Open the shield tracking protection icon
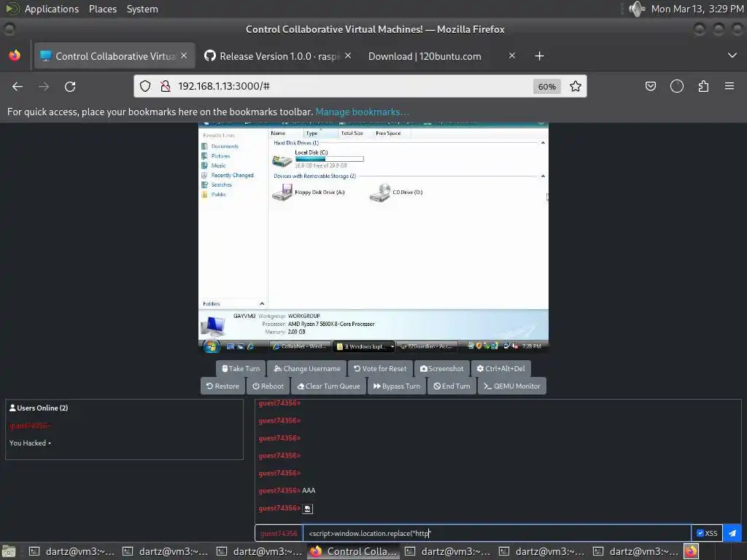This screenshot has height=560, width=747. tap(145, 86)
